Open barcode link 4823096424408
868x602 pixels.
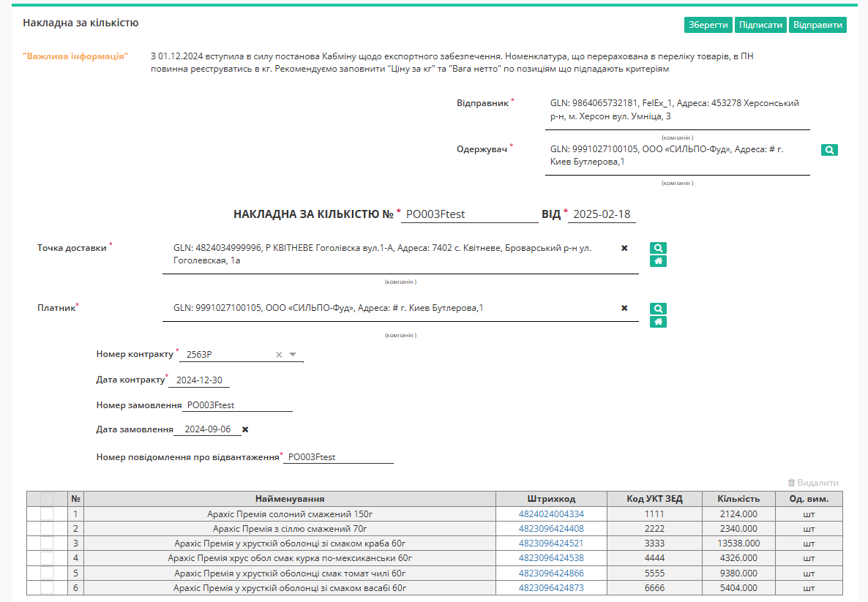point(551,528)
